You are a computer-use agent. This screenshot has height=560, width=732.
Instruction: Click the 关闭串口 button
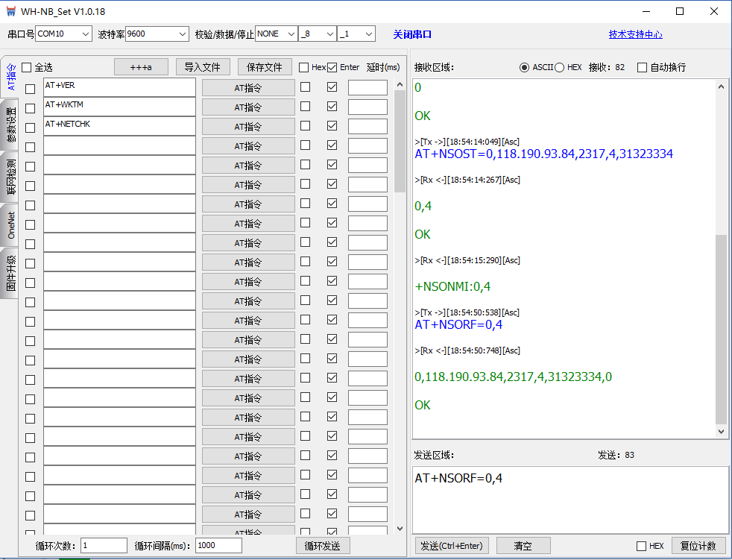pyautogui.click(x=412, y=34)
